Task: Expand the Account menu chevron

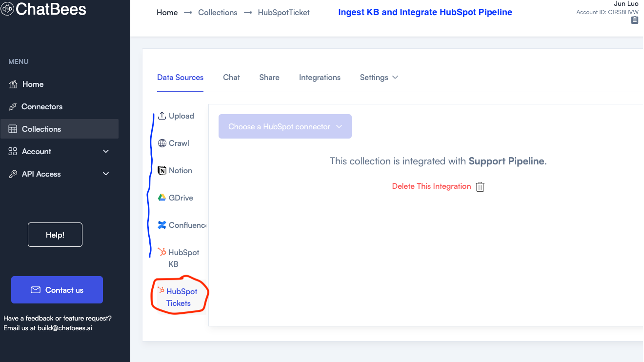Action: click(x=106, y=151)
